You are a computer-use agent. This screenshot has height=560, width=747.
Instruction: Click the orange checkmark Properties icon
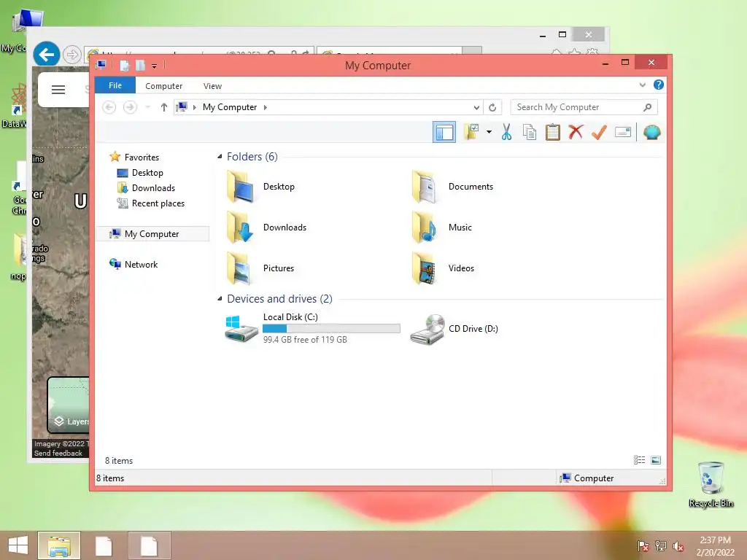tap(599, 132)
